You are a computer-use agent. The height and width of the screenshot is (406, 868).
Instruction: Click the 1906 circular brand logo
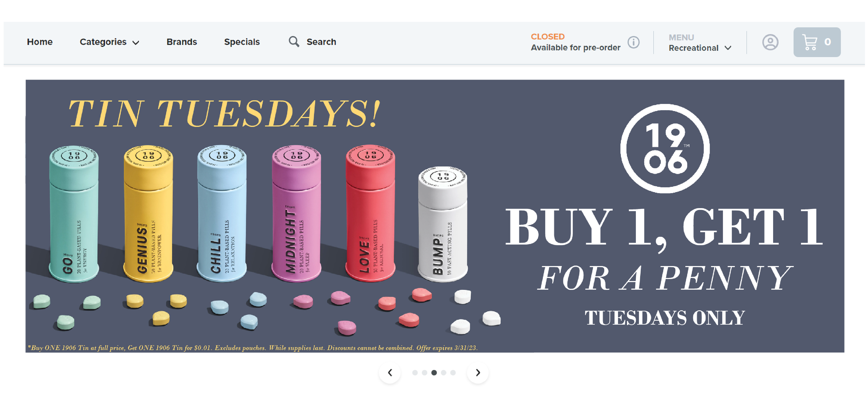[665, 149]
